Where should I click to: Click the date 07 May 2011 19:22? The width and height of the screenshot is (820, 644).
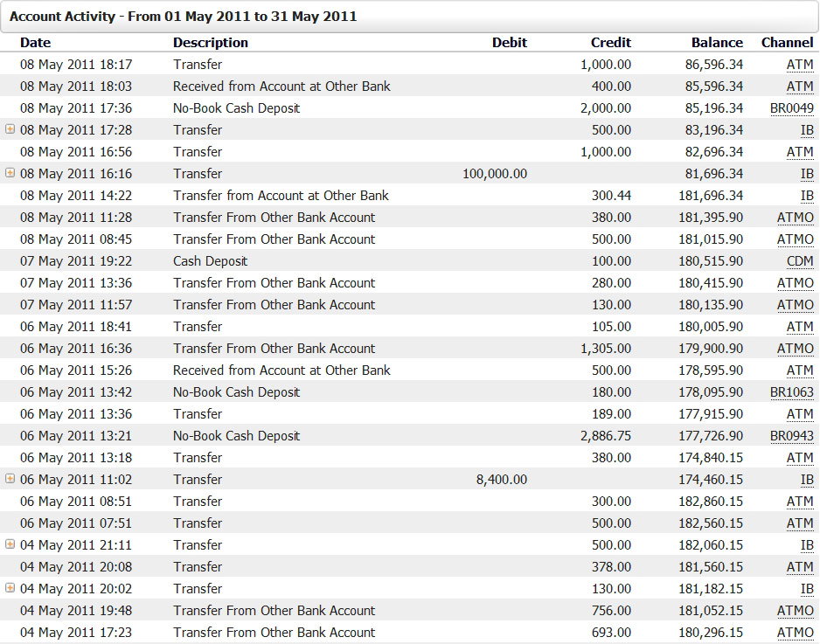tap(76, 261)
